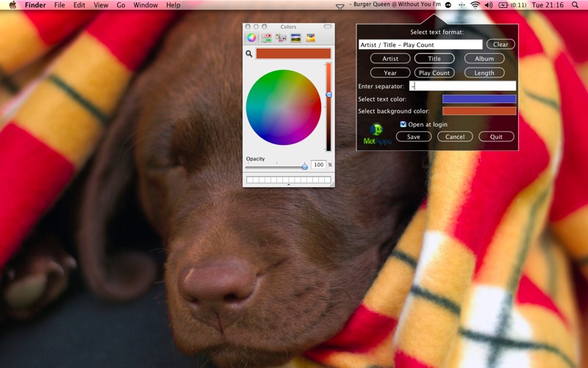Viewport: 588px width, 368px height.
Task: Switch to the color sliders mode
Action: [266, 38]
